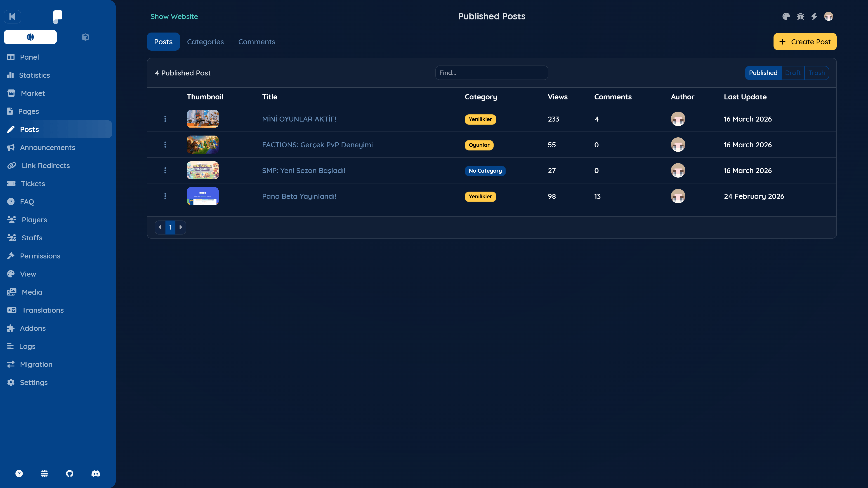Open the help question icon at bottom
Screen dimensions: 868x488
[x=19, y=474]
